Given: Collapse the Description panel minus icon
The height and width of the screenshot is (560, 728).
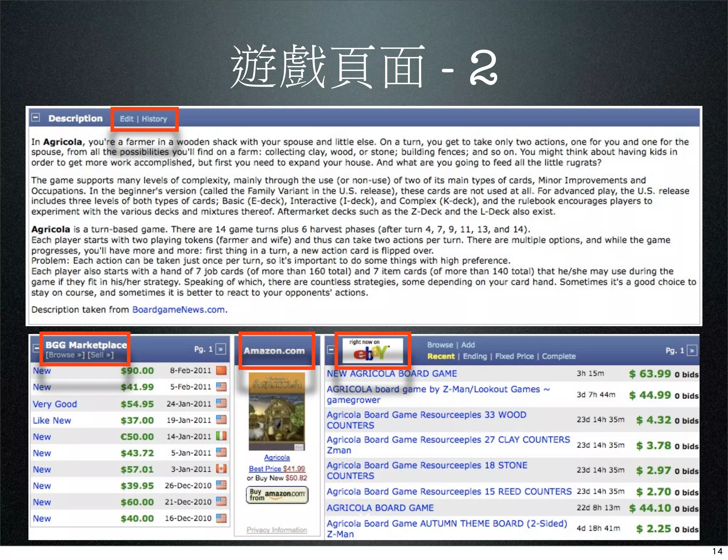Looking at the screenshot, I should tap(36, 118).
